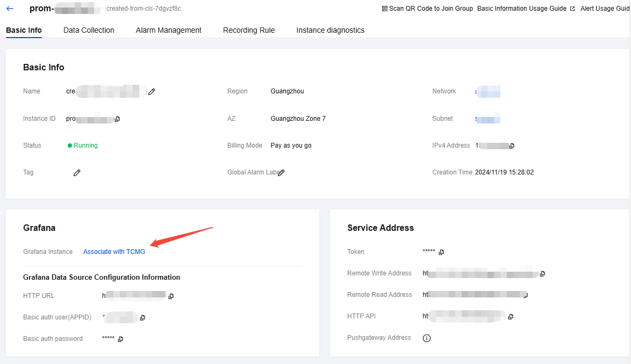Screen dimensions: 631x364
Task: Copy the Service Address Token
Action: [x=441, y=252]
